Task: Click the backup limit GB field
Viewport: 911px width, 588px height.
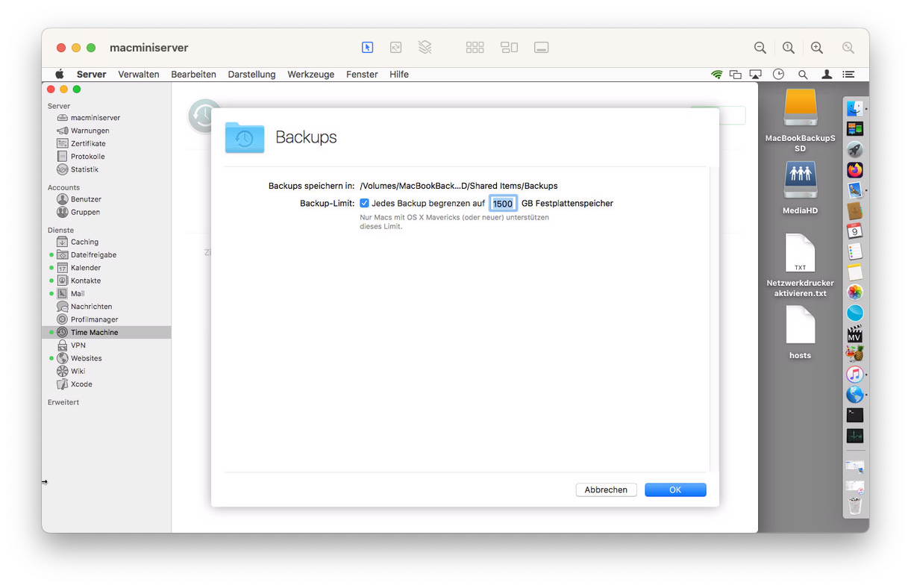Action: pos(503,204)
